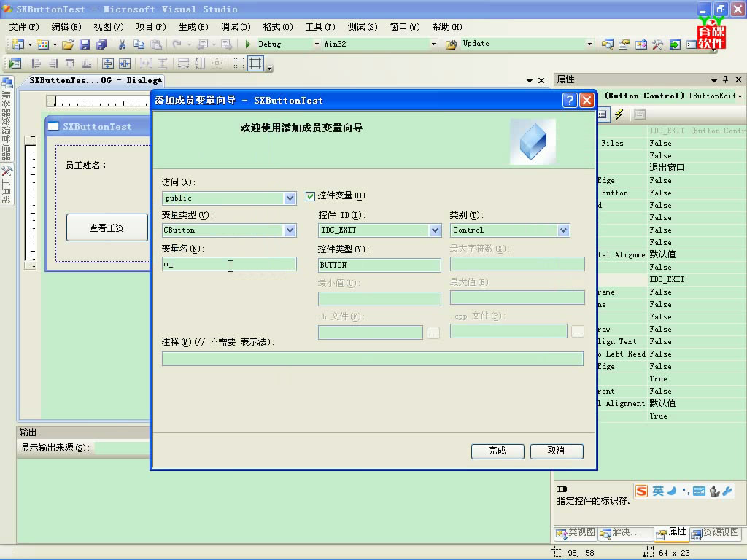Click the Sogou input method S icon
The width and height of the screenshot is (747, 560).
click(642, 491)
